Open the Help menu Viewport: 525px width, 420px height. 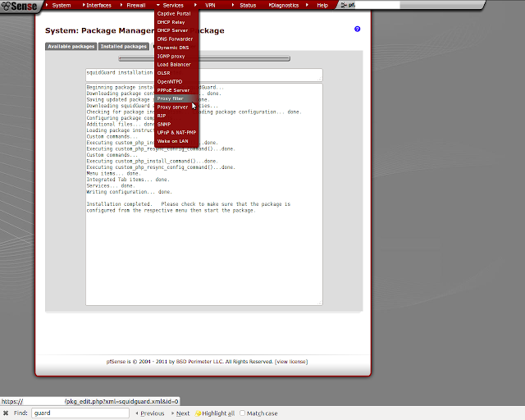coord(322,5)
